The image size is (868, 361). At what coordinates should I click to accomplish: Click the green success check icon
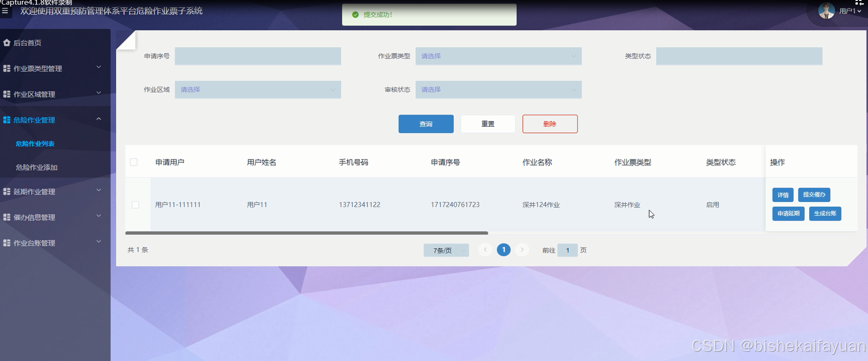click(355, 15)
